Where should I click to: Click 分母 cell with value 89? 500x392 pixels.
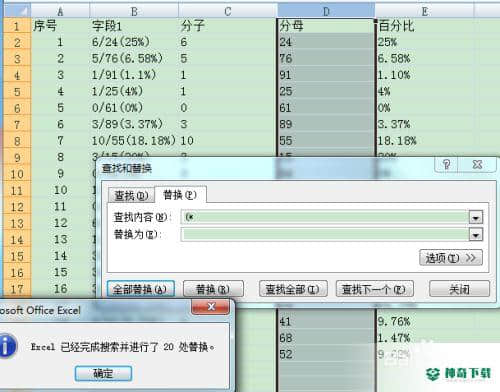[326, 124]
